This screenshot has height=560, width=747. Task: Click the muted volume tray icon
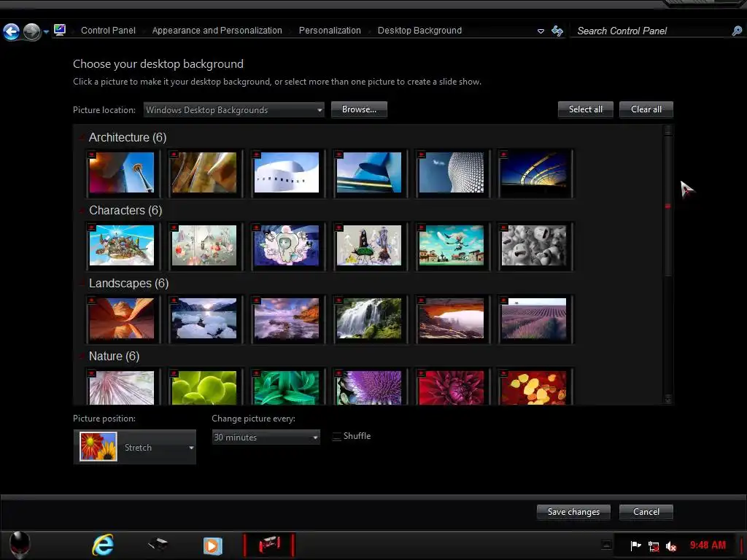pyautogui.click(x=671, y=547)
